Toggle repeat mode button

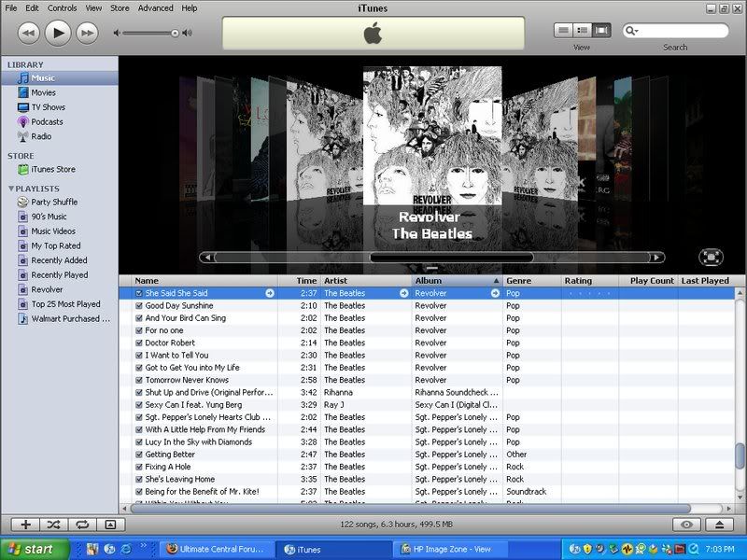(82, 525)
